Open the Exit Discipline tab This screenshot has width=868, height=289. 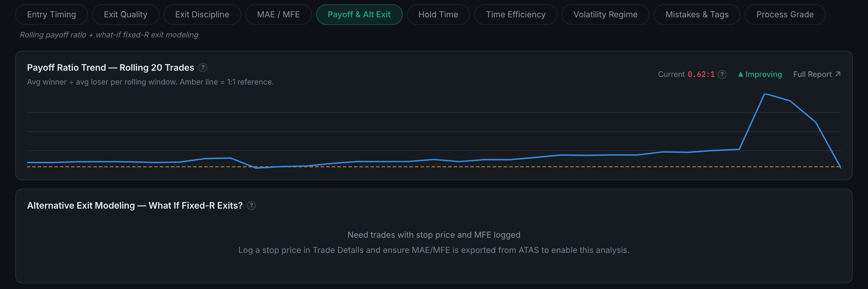[x=202, y=15]
